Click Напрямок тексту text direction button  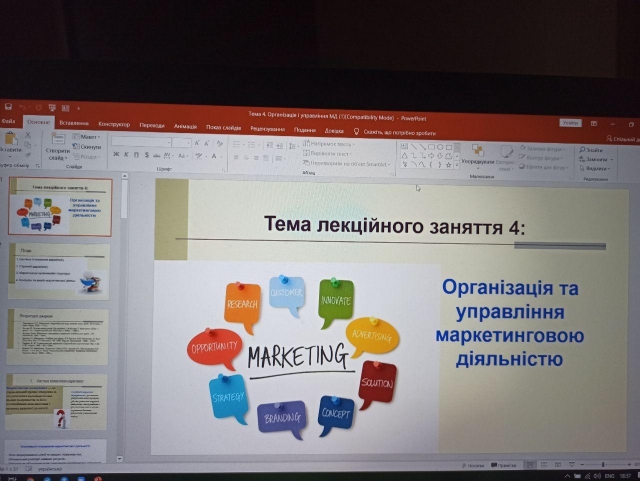click(x=329, y=144)
